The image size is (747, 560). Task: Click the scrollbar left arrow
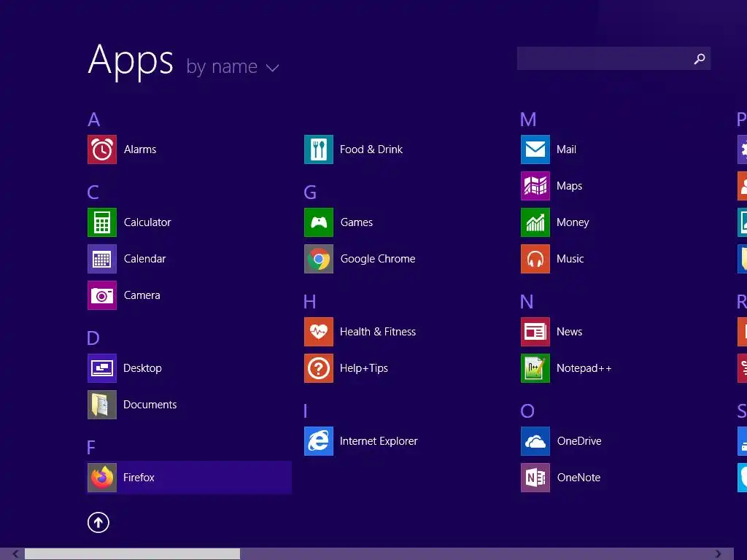(16, 554)
